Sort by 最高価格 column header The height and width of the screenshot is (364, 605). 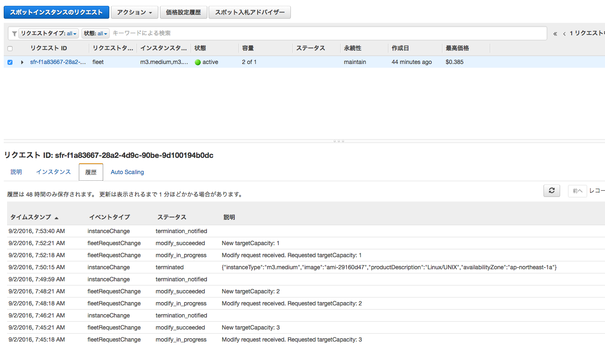pyautogui.click(x=457, y=48)
